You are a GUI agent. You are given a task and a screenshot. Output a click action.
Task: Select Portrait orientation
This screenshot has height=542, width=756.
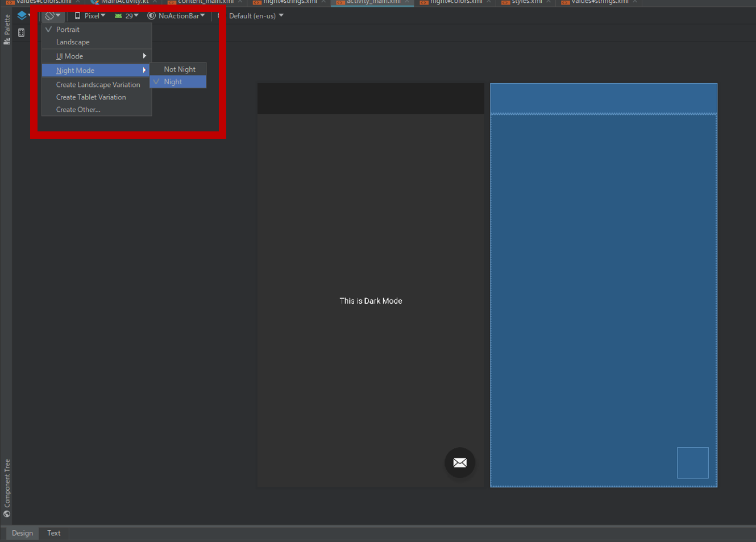tap(97, 30)
